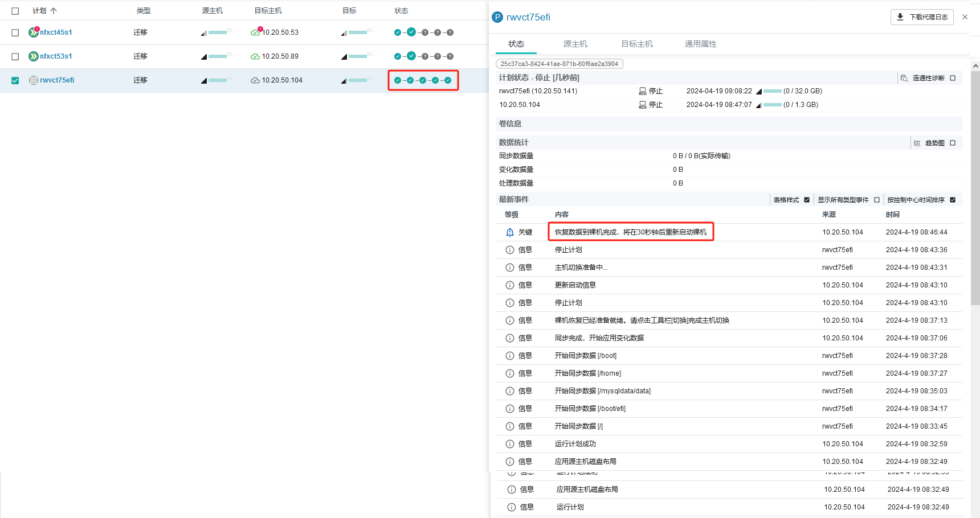Click the connectivity diagnosis bug icon
Screen dimensions: 980x518
[x=904, y=78]
